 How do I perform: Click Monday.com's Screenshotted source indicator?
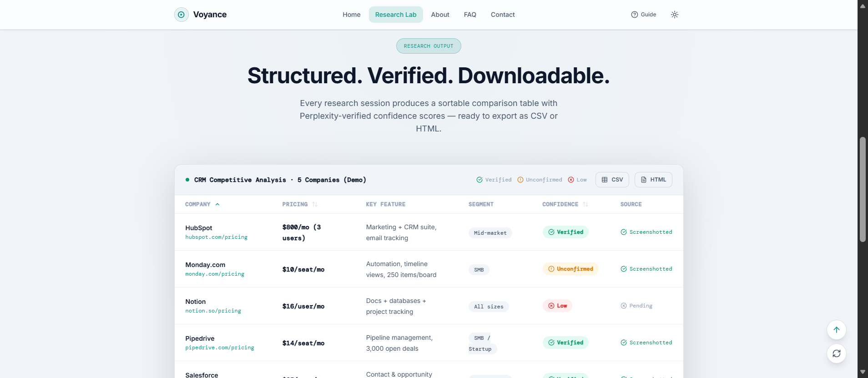pos(646,269)
